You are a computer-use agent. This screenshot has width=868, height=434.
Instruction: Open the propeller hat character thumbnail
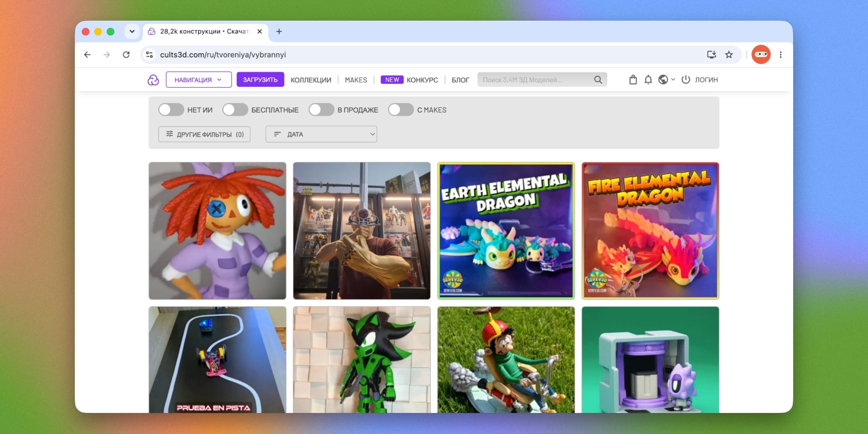[506, 360]
